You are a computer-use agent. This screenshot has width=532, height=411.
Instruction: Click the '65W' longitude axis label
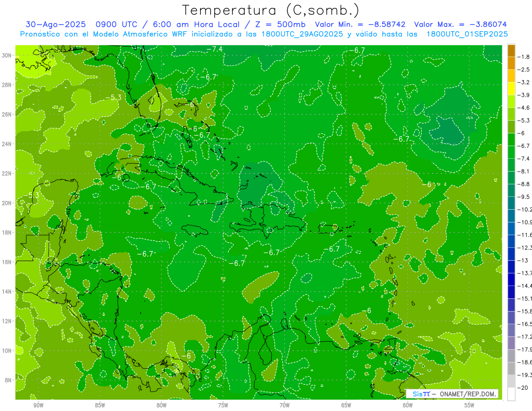[346, 405]
